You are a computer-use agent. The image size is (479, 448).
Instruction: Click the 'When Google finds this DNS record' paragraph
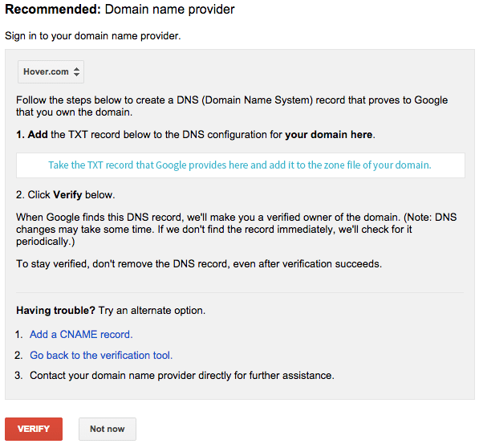236,229
